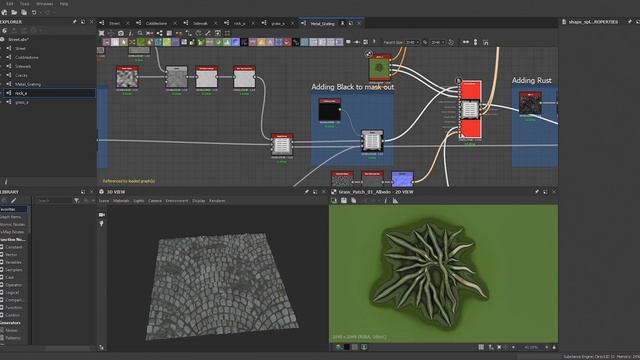
Task: Toggle the Operator checkbox in Library
Action: click(x=2, y=284)
